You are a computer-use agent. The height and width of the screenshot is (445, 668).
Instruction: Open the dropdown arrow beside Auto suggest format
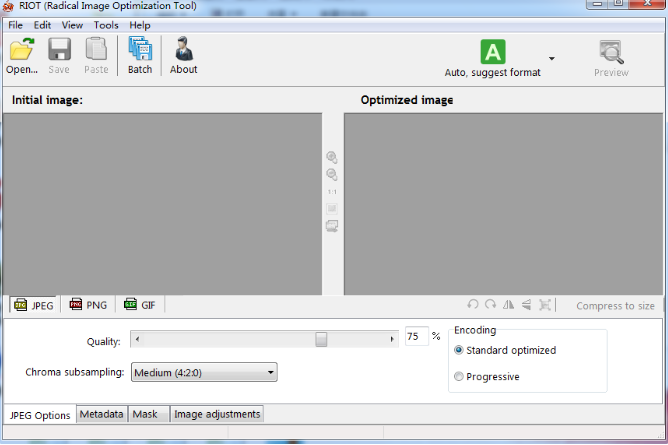coord(551,58)
